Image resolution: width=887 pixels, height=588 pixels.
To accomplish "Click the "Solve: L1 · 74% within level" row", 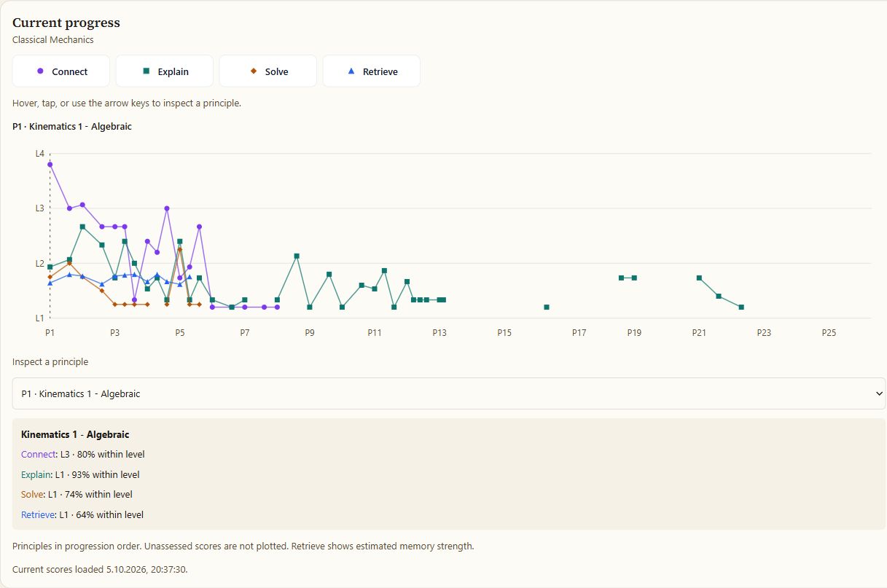I will (x=77, y=495).
